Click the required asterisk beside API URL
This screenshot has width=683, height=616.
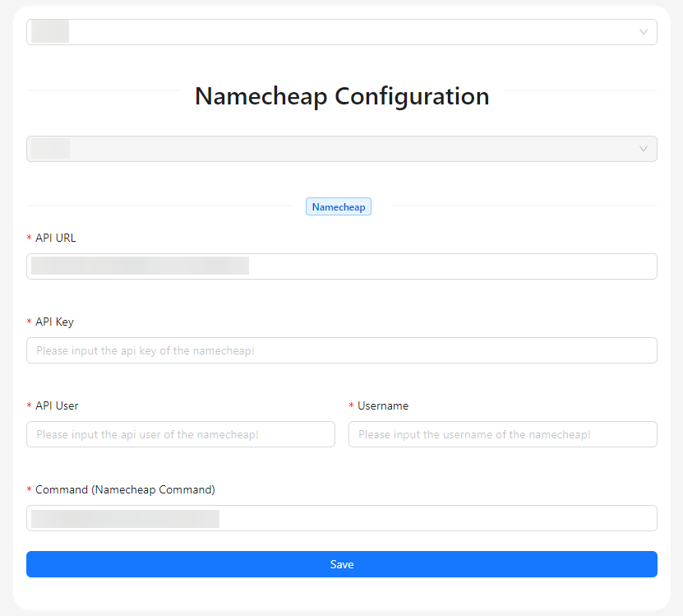point(28,238)
